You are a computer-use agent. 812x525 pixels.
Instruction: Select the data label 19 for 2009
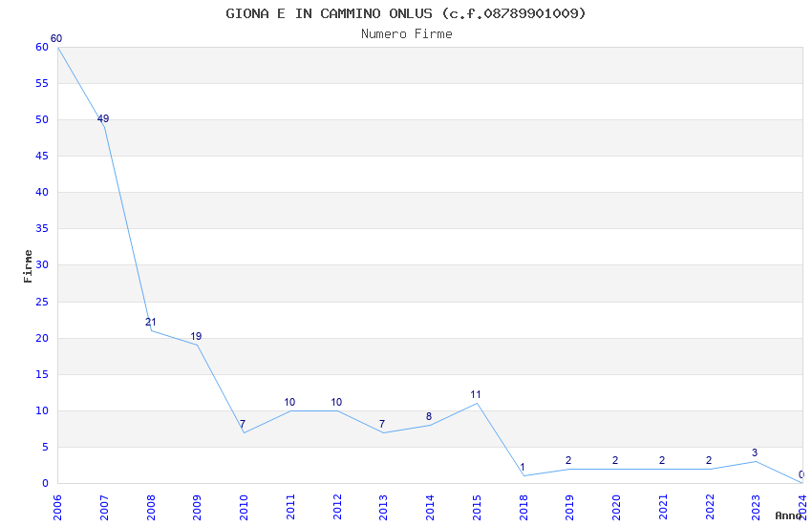click(x=196, y=336)
